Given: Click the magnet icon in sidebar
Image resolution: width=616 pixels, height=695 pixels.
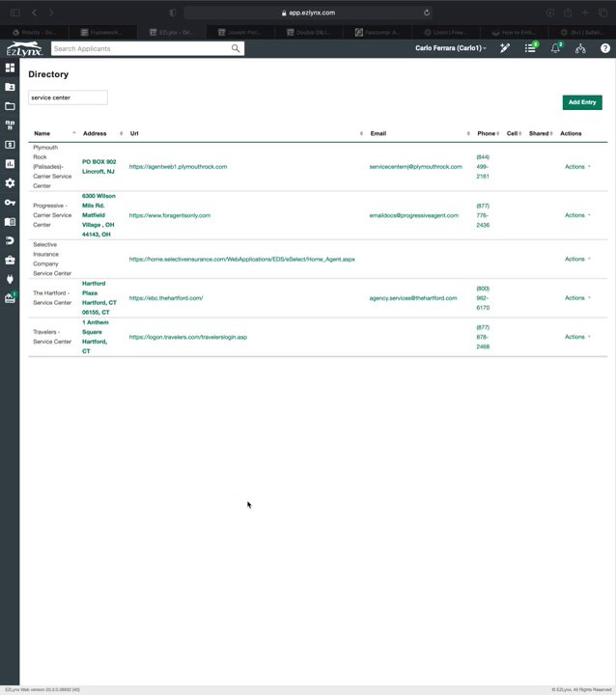Looking at the screenshot, I should tap(10, 240).
